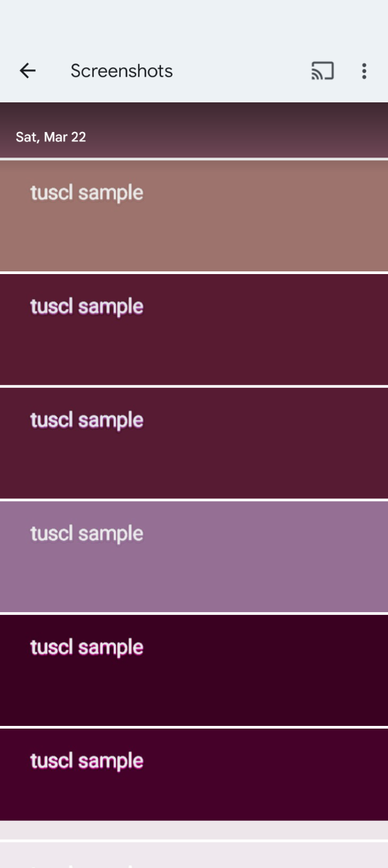Open the mauve-brown tuscl sample screenshot
Image resolution: width=388 pixels, height=868 pixels.
(194, 215)
